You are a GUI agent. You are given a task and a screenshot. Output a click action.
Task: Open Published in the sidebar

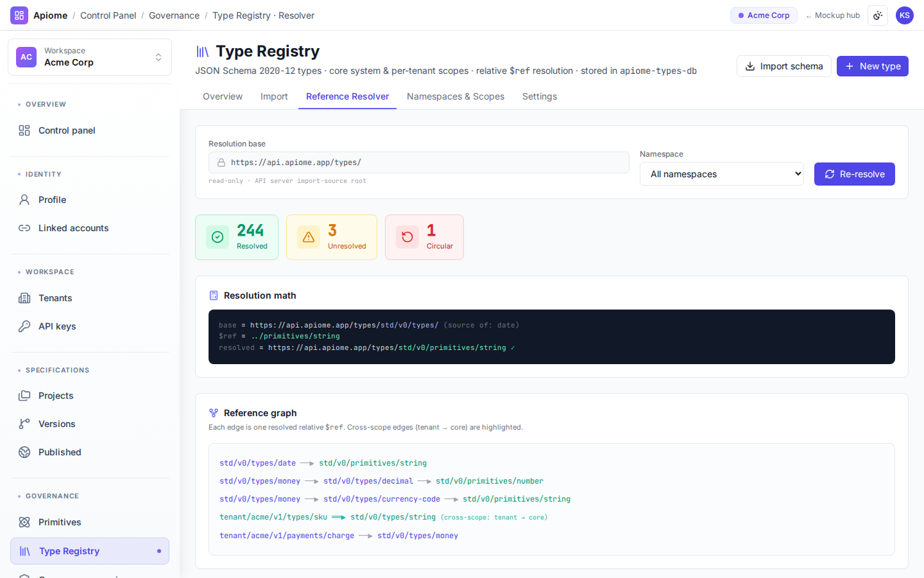tap(90, 452)
